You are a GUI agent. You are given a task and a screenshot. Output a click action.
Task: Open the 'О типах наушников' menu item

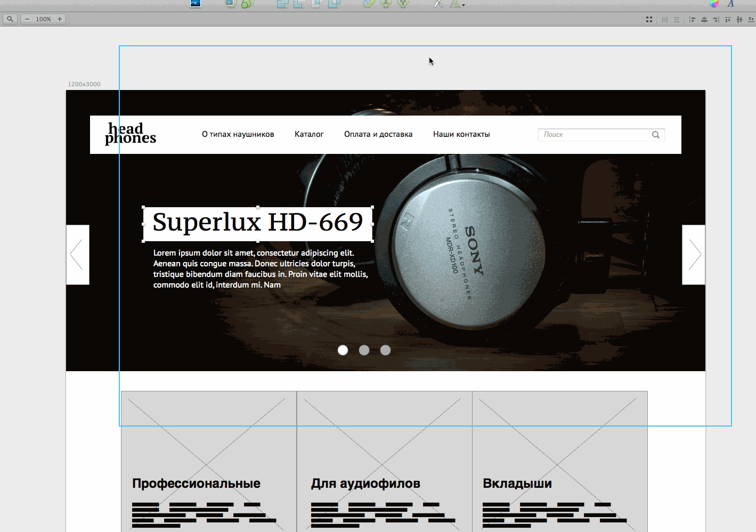(x=238, y=134)
